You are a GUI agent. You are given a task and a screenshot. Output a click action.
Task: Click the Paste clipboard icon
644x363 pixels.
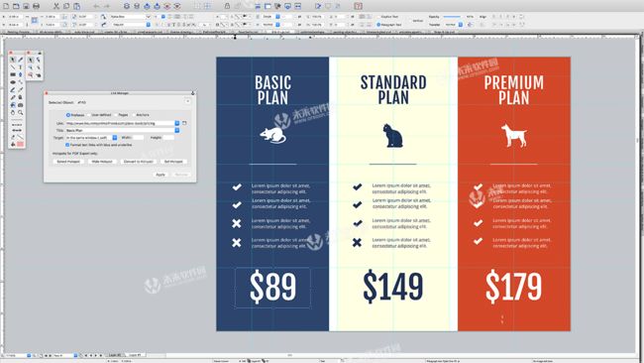77,6
